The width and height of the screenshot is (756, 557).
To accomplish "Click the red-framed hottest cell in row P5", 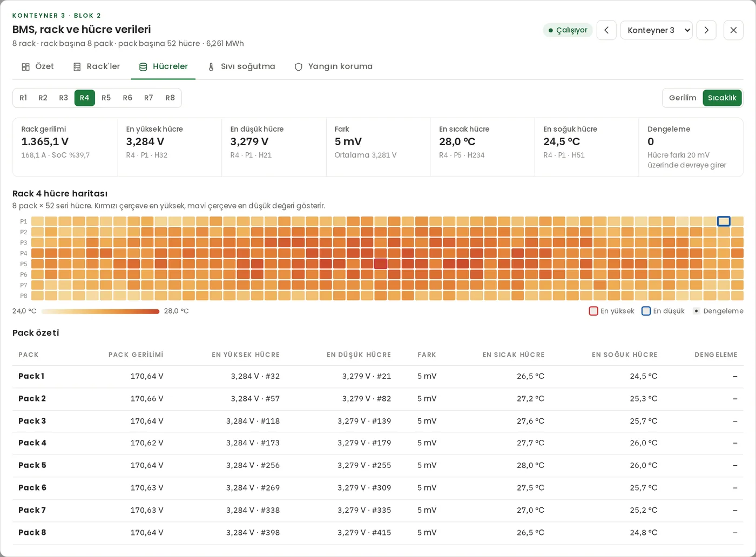I will point(381,264).
